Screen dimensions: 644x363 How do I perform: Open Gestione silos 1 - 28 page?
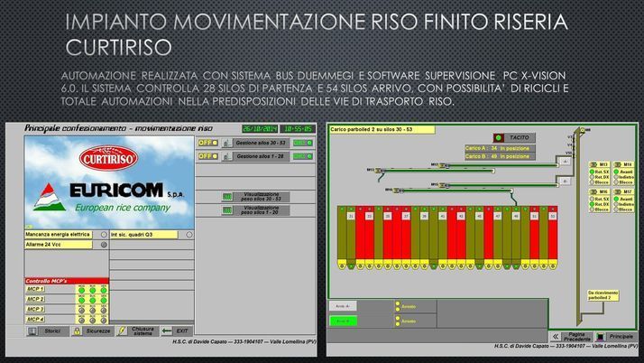261,156
